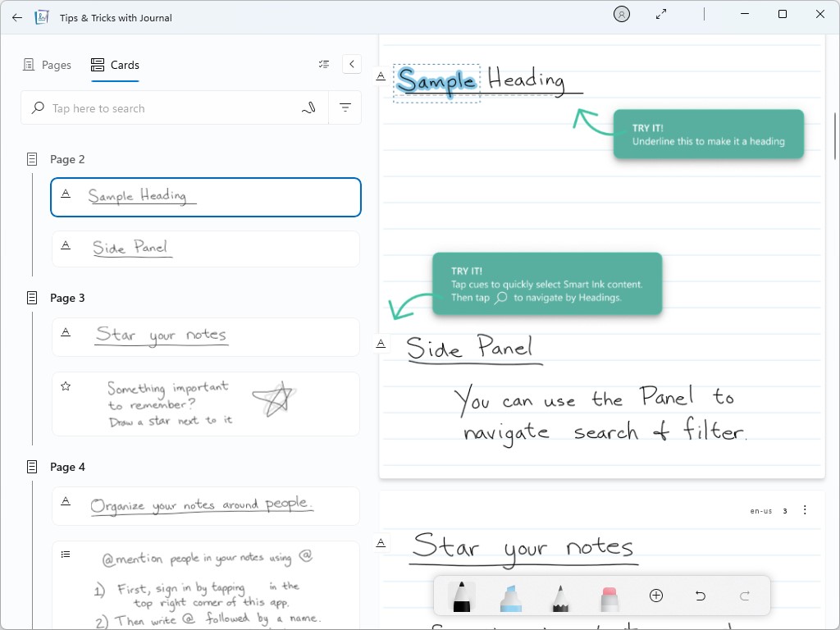Redo the last undone action
Image resolution: width=840 pixels, height=630 pixels.
point(745,596)
